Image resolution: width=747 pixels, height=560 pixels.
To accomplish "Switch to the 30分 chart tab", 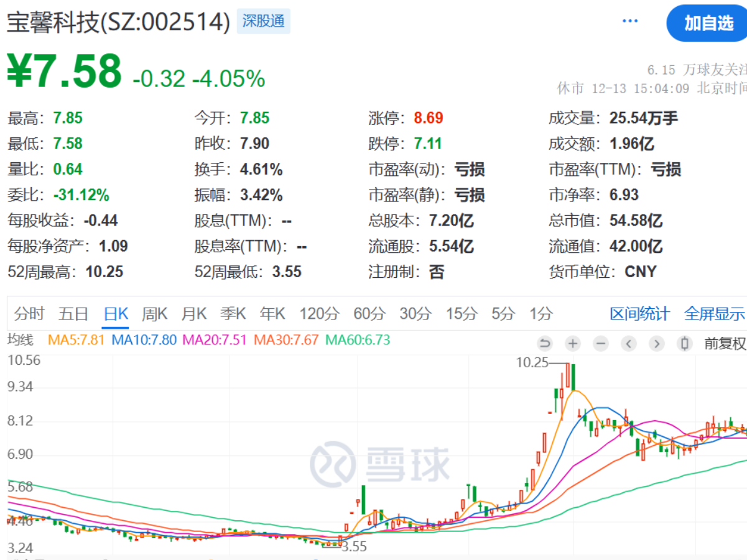I will [415, 314].
